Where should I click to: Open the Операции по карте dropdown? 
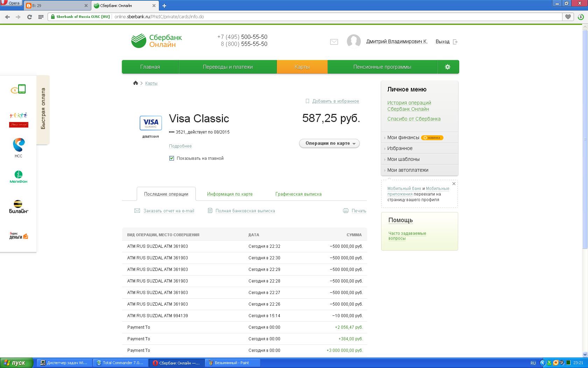click(329, 143)
